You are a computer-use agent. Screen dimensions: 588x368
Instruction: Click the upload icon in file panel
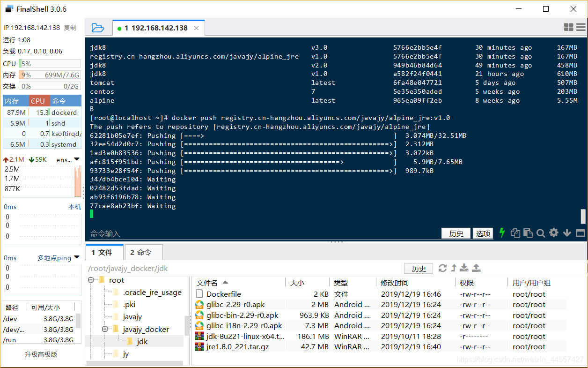coord(476,268)
